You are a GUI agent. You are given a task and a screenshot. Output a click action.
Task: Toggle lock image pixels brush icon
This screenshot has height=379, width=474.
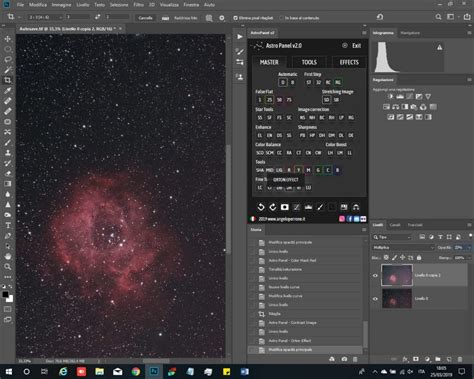coord(395,258)
